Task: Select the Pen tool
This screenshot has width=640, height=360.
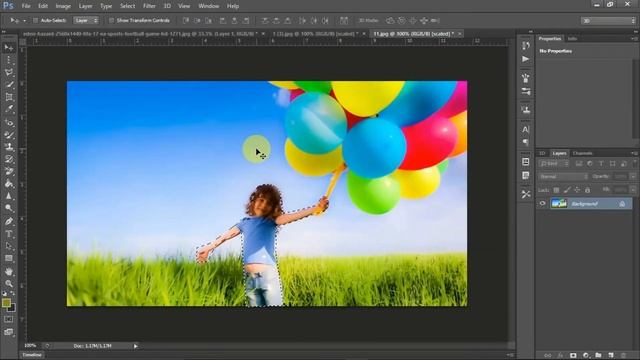Action: click(9, 221)
